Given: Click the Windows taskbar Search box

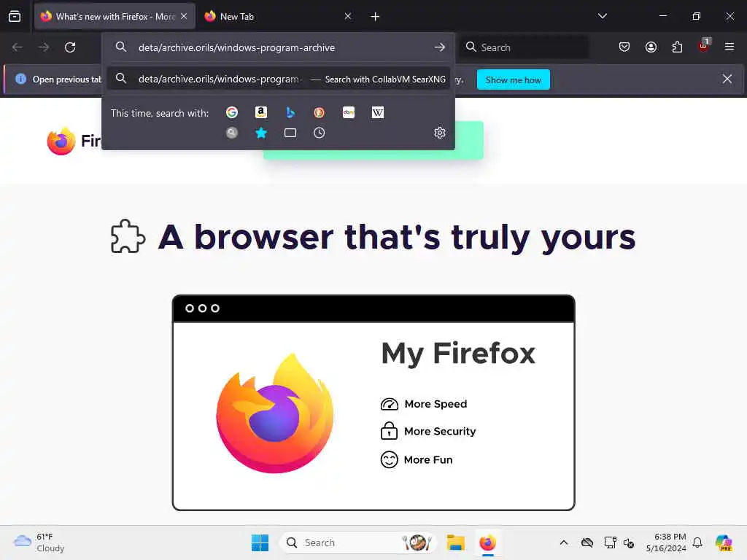Looking at the screenshot, I should [x=358, y=542].
